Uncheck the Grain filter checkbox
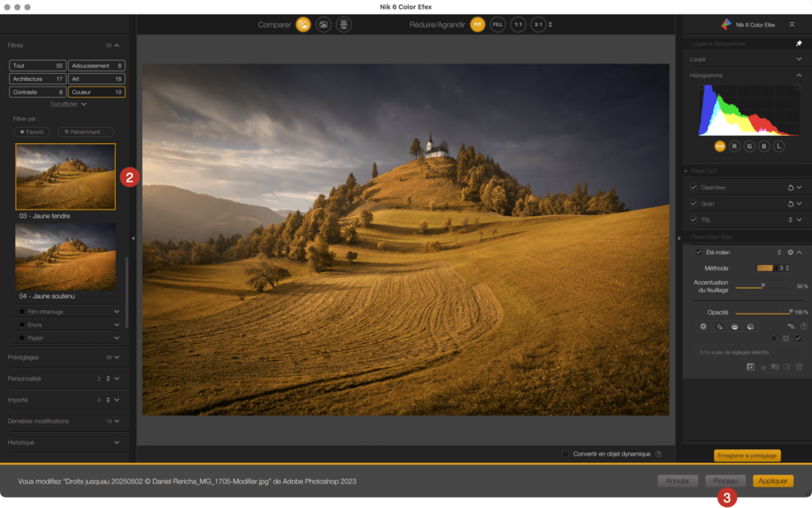Viewport: 812px width, 508px height. click(x=694, y=204)
